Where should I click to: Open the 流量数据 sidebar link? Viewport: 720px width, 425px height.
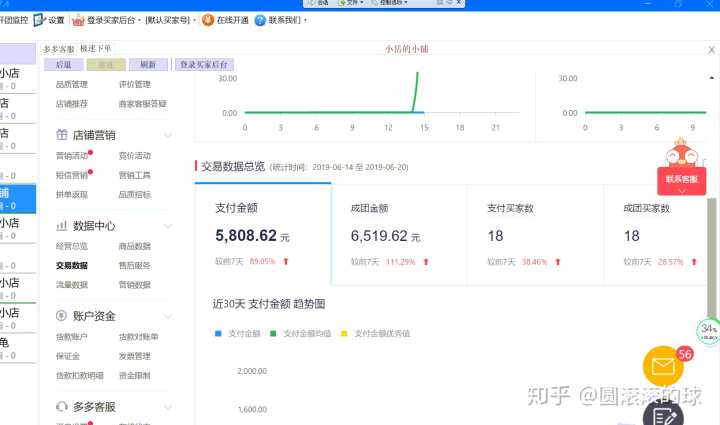72,285
